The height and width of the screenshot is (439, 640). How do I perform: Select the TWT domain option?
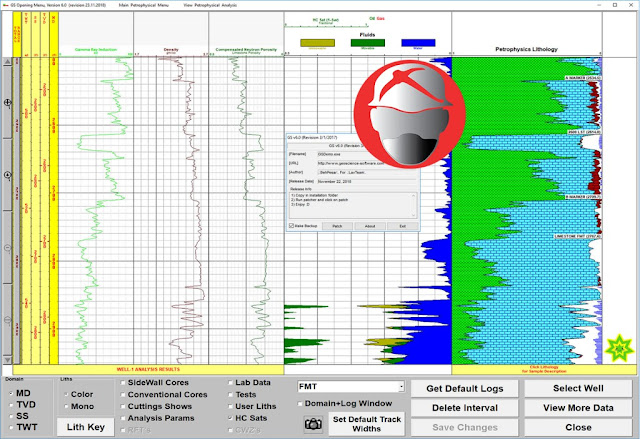[x=11, y=428]
